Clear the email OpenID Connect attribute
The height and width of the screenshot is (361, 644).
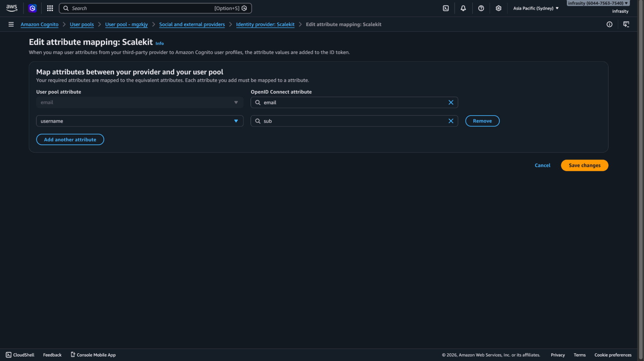coord(451,102)
